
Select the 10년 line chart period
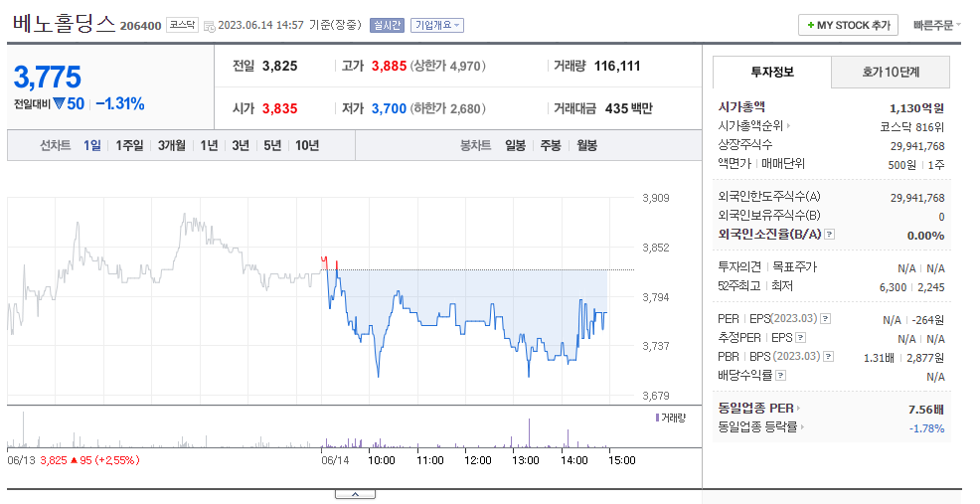[x=307, y=146]
